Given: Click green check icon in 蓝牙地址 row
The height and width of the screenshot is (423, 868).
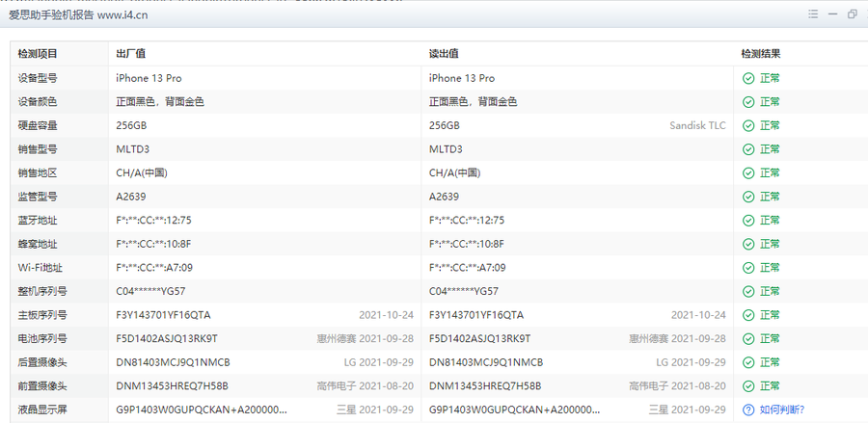Looking at the screenshot, I should click(x=747, y=220).
